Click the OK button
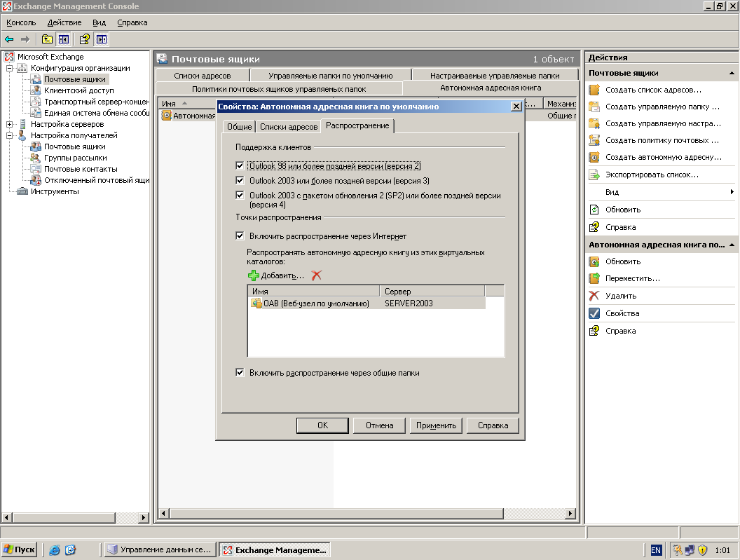 322,425
